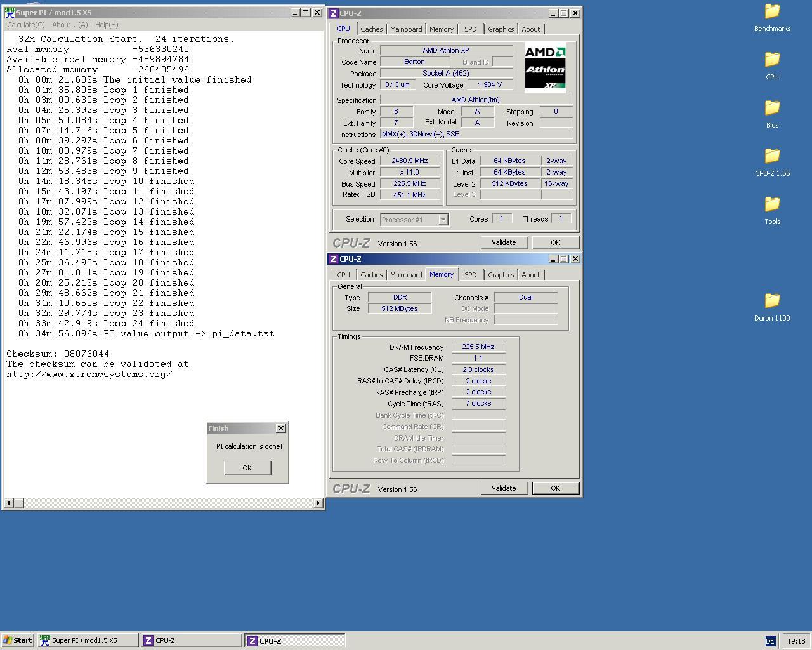The image size is (812, 650).
Task: Switch to SPD tab in bottom CPU-Z window
Action: [x=470, y=275]
